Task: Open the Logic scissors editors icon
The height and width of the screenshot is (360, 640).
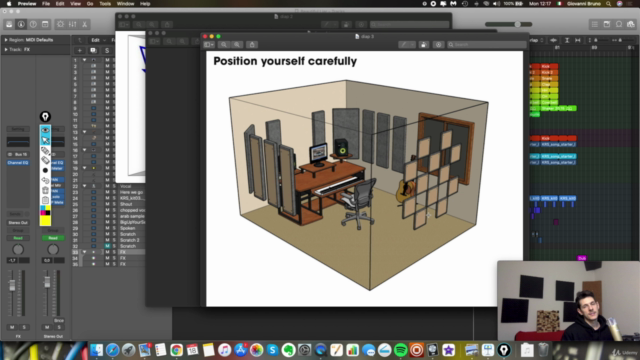Action: coord(84,24)
